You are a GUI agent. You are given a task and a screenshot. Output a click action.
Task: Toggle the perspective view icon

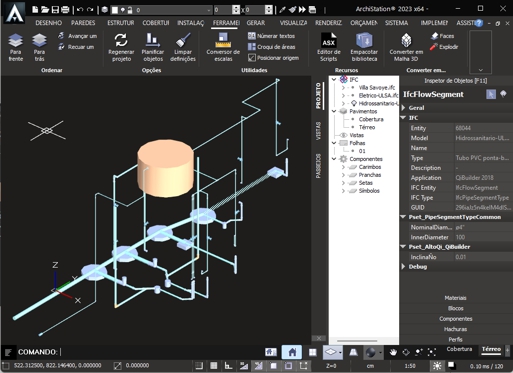pyautogui.click(x=353, y=352)
